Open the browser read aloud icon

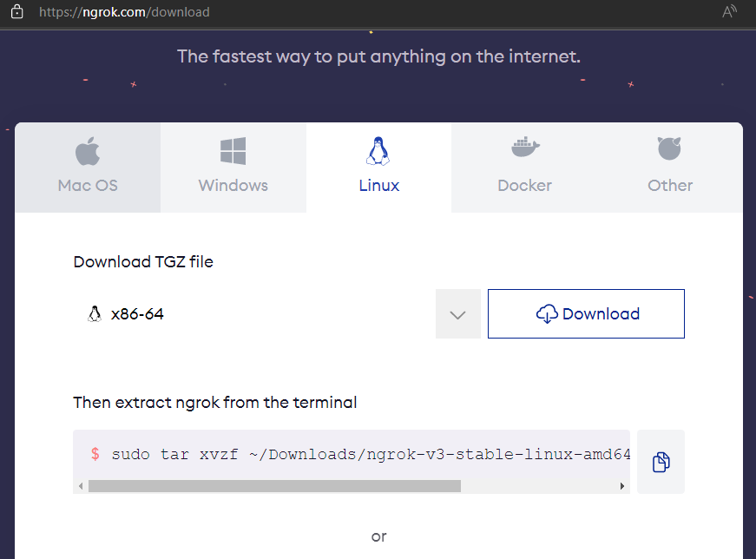(730, 12)
